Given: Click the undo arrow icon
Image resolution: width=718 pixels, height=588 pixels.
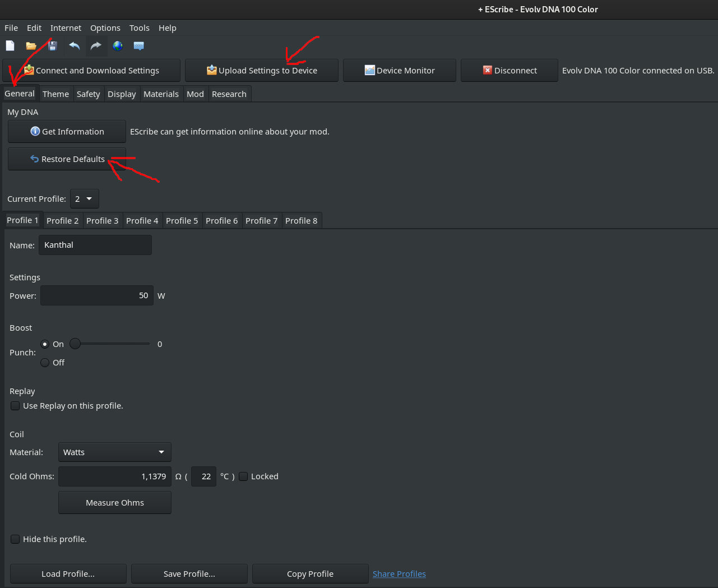Looking at the screenshot, I should coord(75,46).
